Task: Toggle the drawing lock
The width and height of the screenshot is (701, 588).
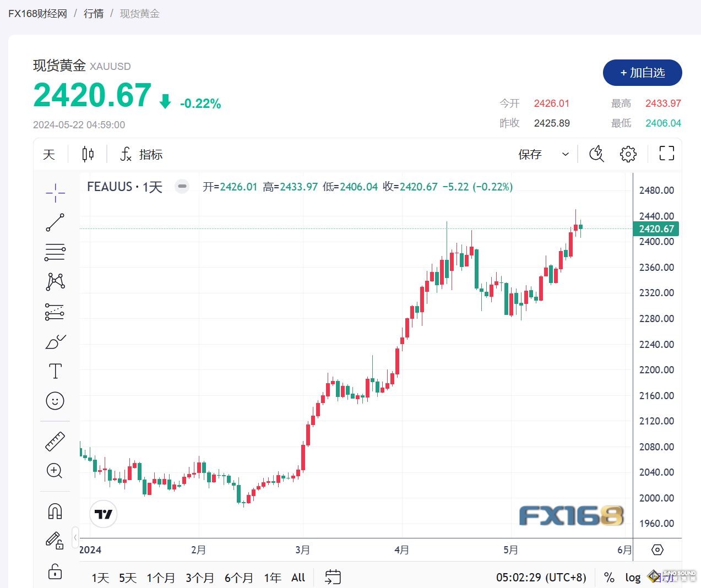Action: 55,572
